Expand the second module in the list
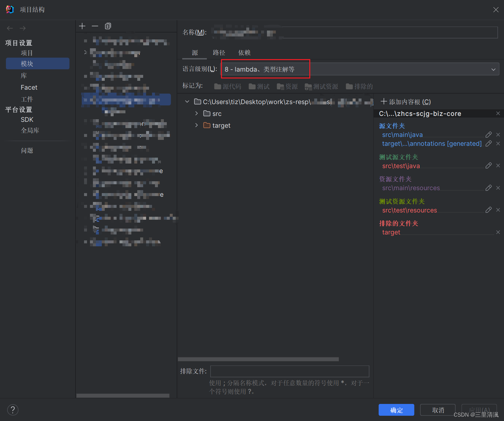Image resolution: width=504 pixels, height=421 pixels. [85, 52]
